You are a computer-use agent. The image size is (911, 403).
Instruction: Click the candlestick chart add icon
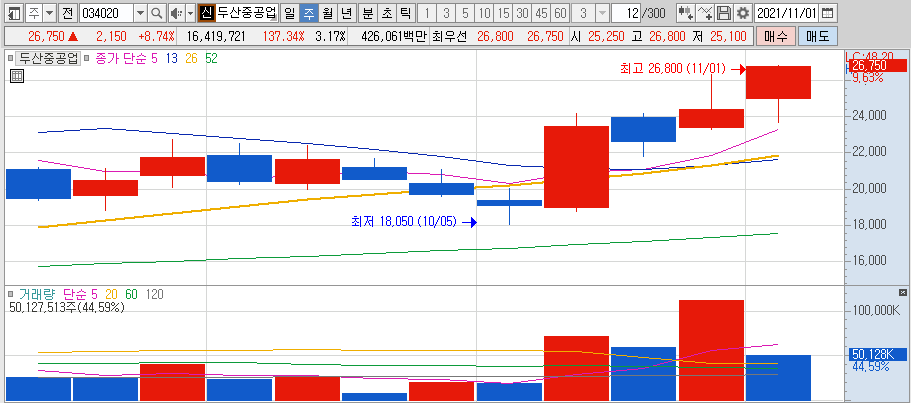(686, 12)
